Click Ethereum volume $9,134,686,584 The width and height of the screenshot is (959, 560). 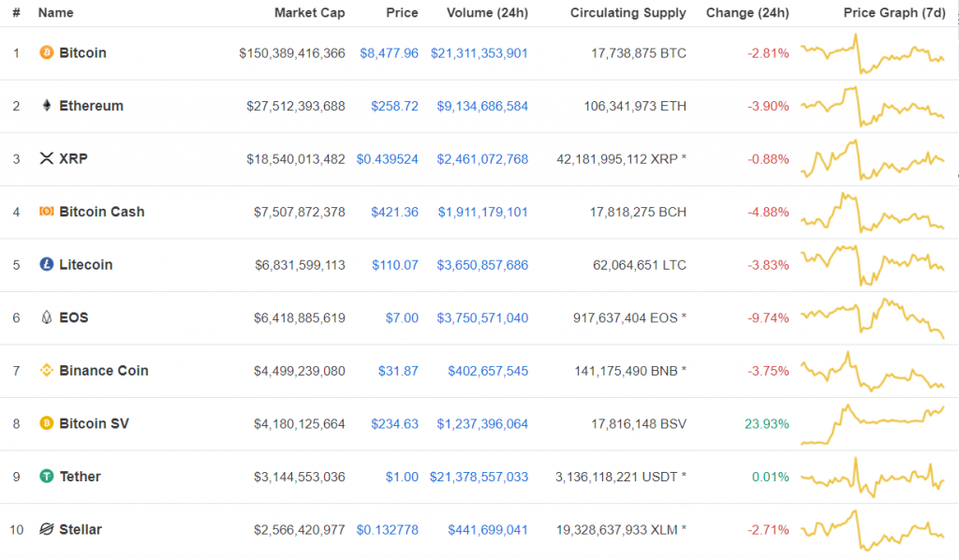click(x=482, y=107)
